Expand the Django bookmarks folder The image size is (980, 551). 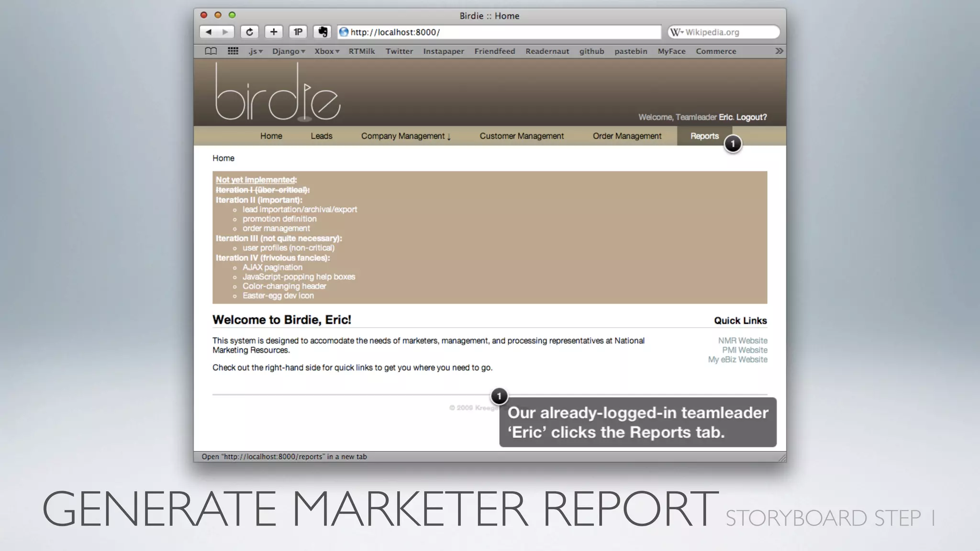point(289,51)
